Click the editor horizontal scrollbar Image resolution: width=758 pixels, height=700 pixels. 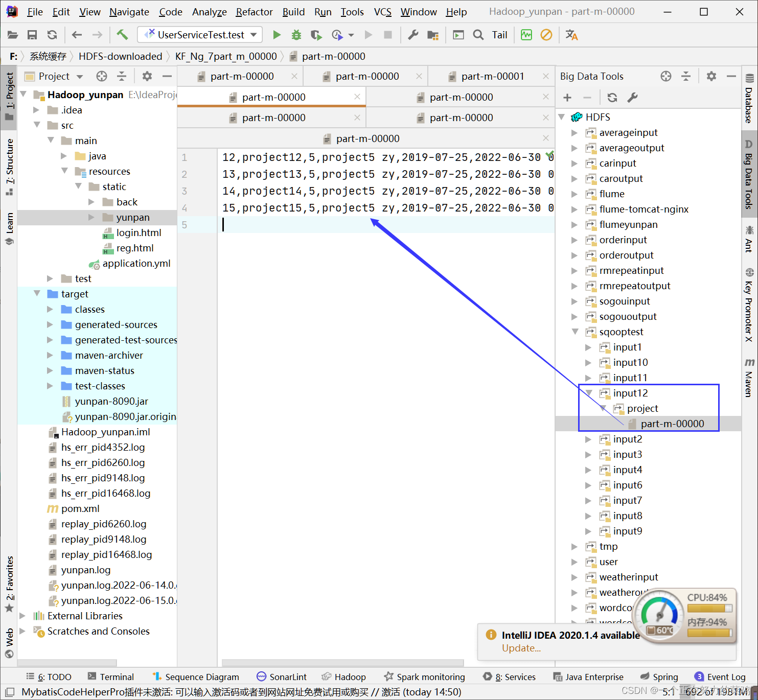(342, 663)
